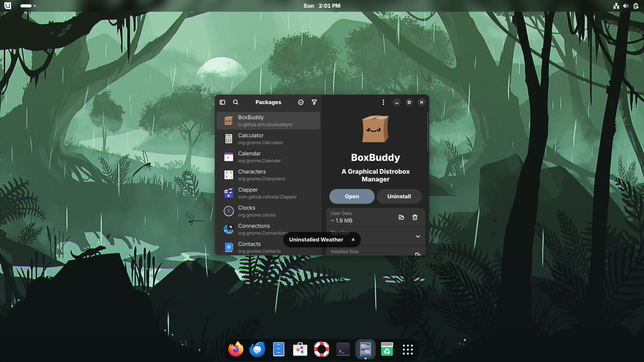Select Calculator package row
The image size is (644, 362).
pyautogui.click(x=268, y=139)
